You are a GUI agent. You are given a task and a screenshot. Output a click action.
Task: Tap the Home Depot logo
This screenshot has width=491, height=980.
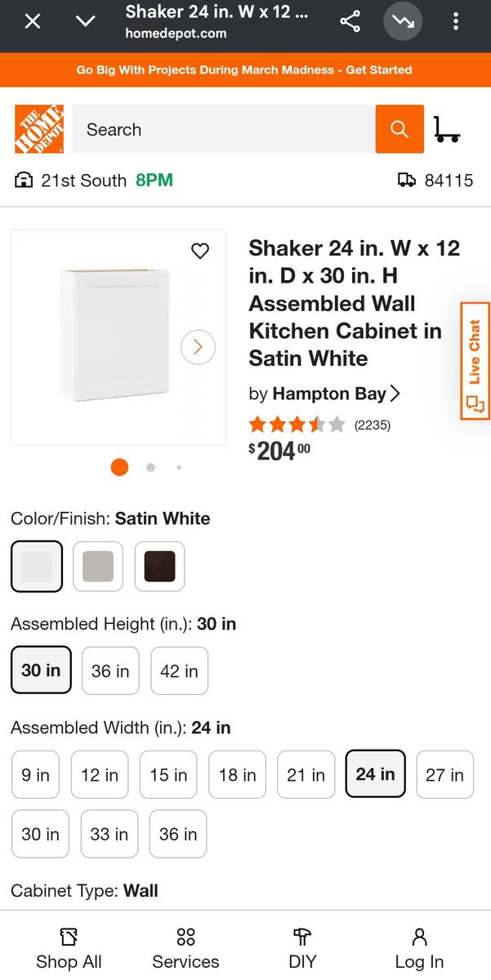point(37,129)
